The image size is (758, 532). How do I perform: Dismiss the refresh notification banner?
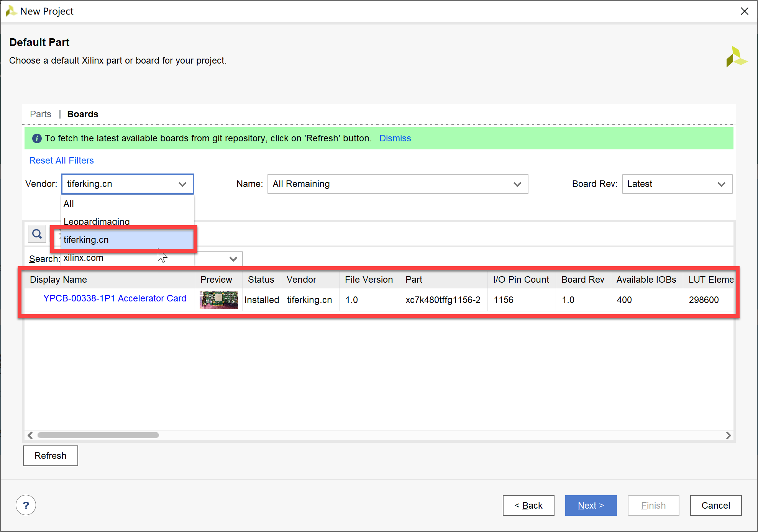(x=395, y=138)
